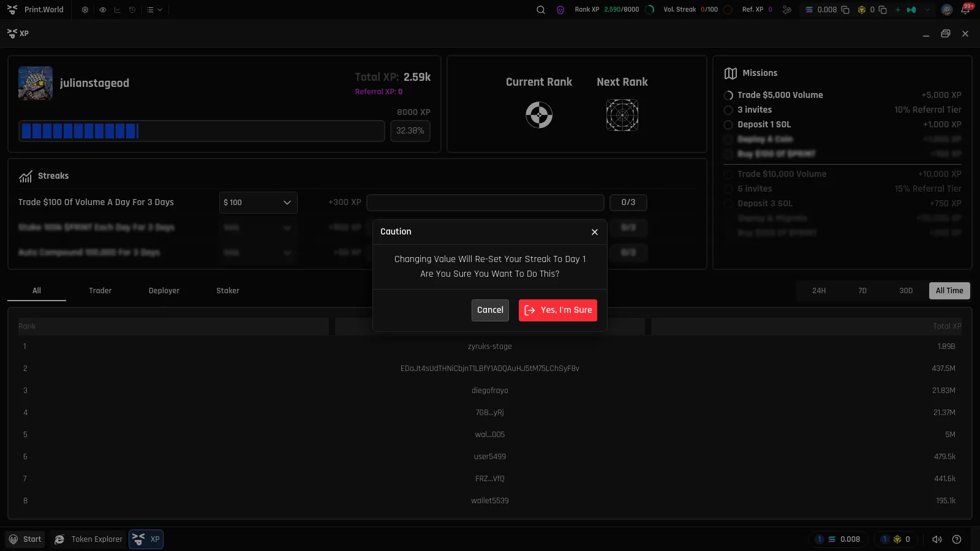980x551 pixels.
Task: Toggle the eye visibility icon in toolbar
Action: click(102, 10)
